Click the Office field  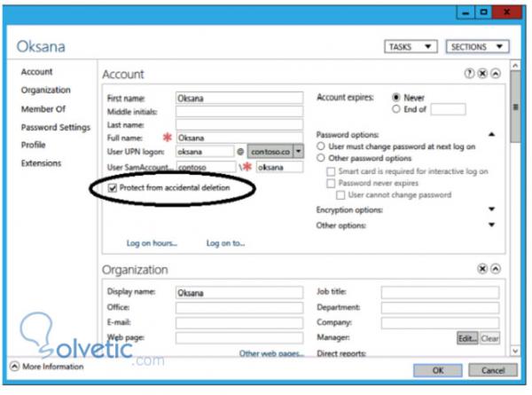point(239,308)
